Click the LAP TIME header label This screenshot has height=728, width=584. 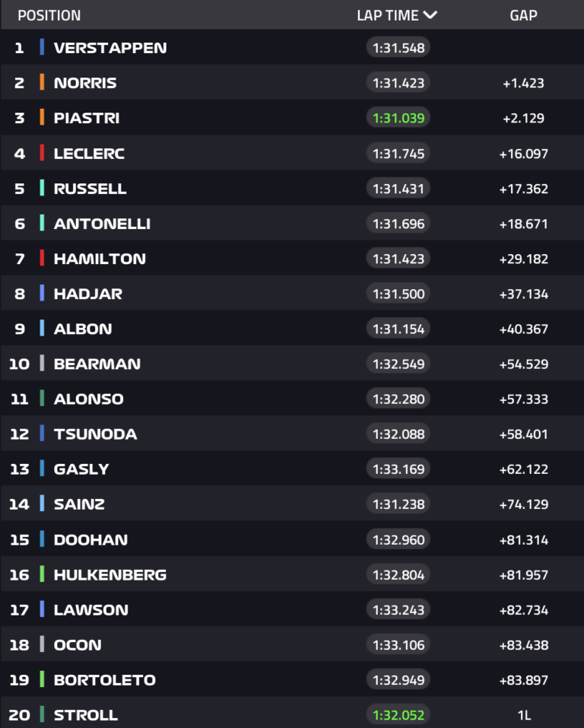click(387, 15)
